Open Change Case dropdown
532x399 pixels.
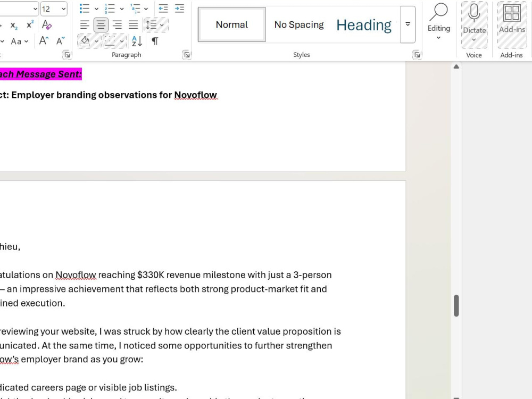click(19, 41)
